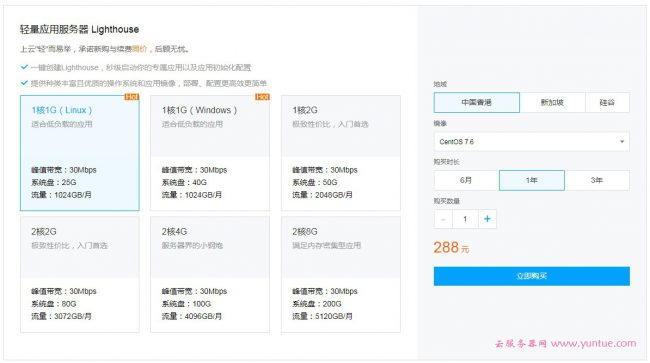Click the blue 立即购买 button
Viewport: 650px width, 363px height.
pos(532,276)
